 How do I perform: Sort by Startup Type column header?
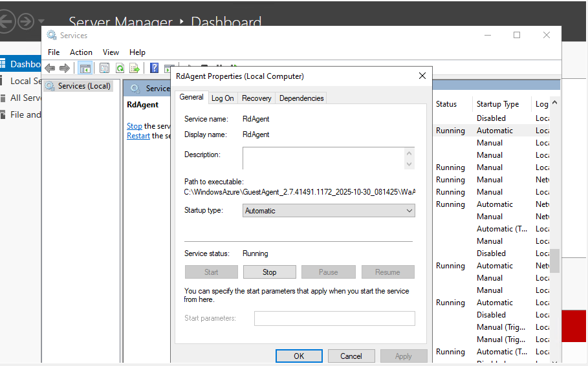pyautogui.click(x=497, y=104)
